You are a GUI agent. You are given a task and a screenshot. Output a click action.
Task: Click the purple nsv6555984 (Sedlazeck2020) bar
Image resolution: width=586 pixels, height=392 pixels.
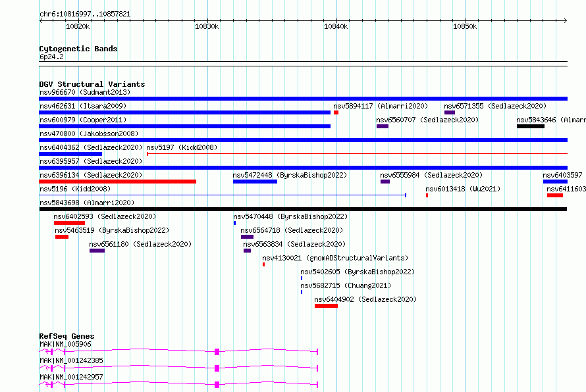coord(385,182)
